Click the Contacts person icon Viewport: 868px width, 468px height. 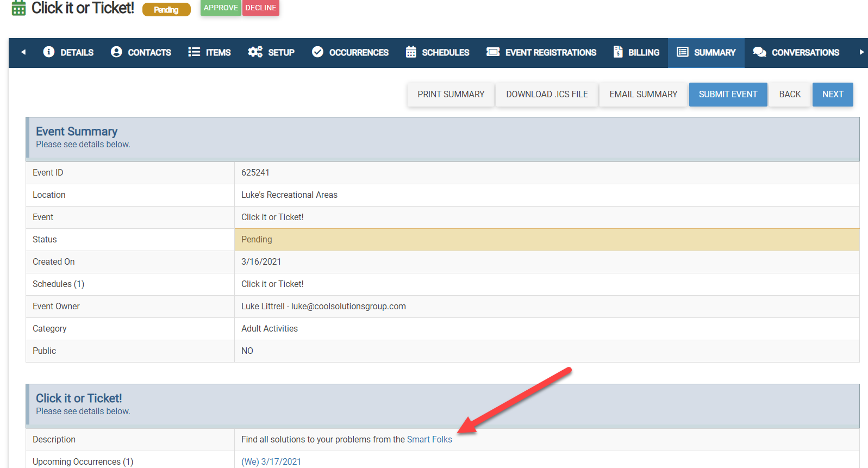click(116, 52)
